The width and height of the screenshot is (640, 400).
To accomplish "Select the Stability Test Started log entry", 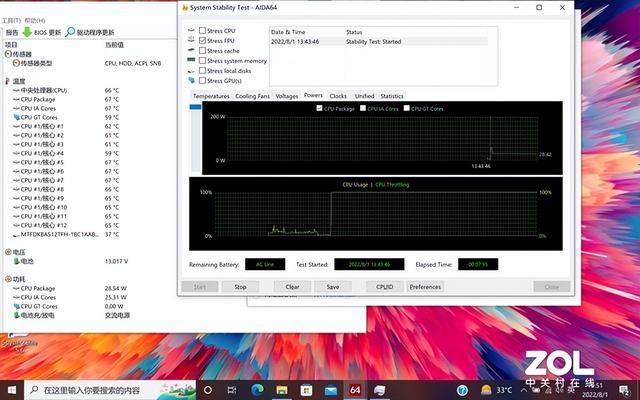I will [x=379, y=41].
